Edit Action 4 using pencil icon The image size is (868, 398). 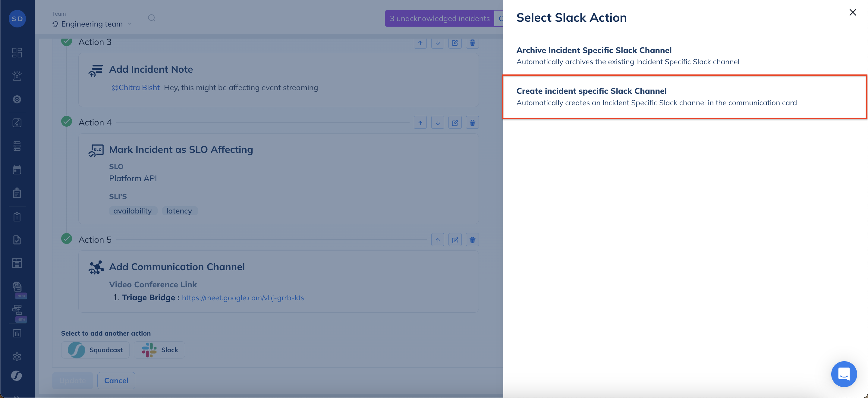(x=454, y=123)
